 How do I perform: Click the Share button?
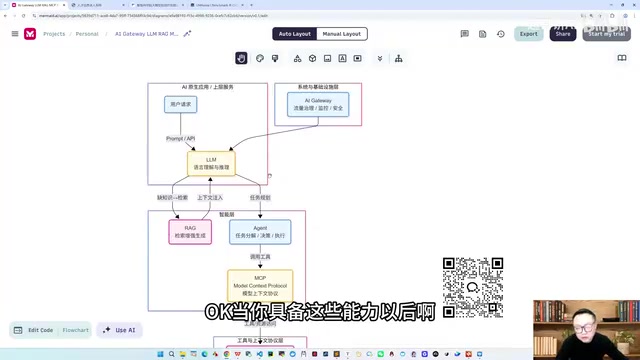tap(563, 34)
